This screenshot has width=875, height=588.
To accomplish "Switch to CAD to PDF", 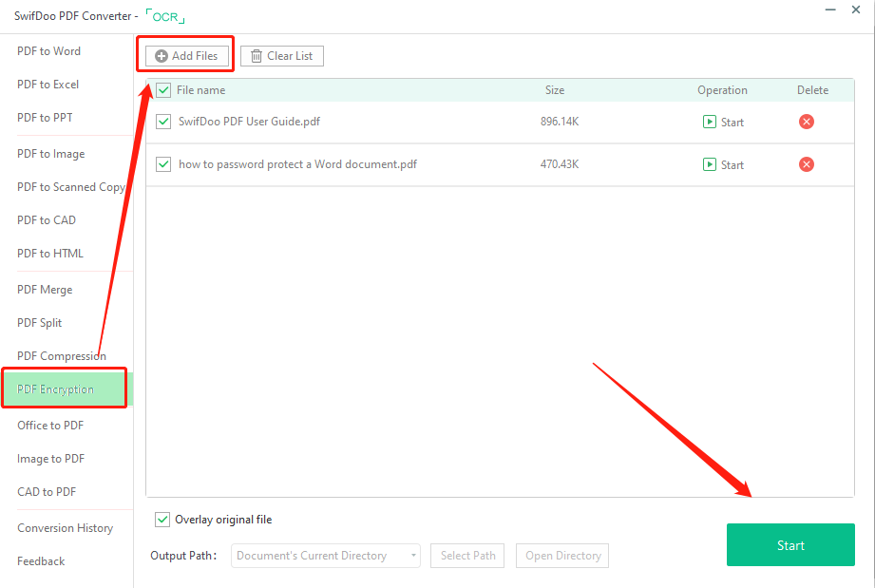I will 47,492.
